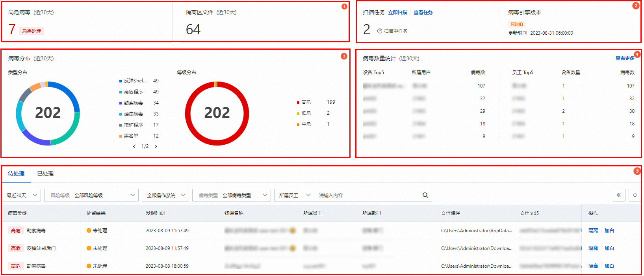This screenshot has width=644, height=276.
Task: Click the quarantine file count 64
Action: click(193, 30)
